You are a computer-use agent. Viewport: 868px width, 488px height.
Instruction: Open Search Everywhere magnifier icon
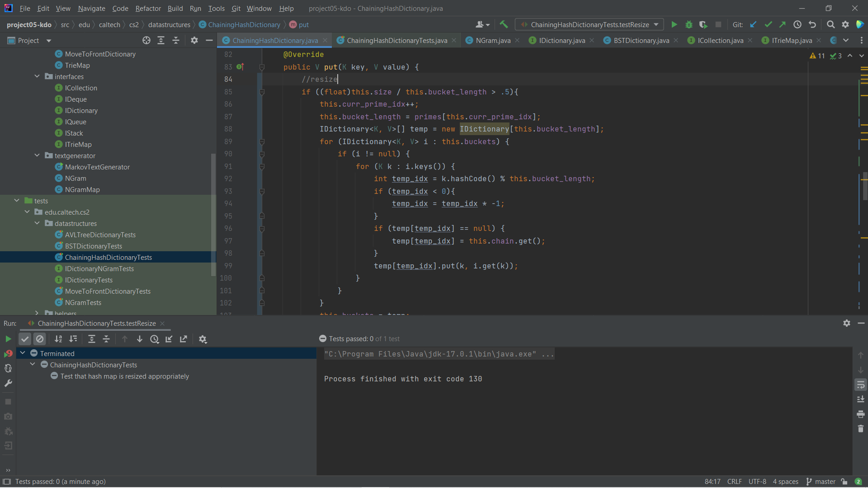pos(830,24)
